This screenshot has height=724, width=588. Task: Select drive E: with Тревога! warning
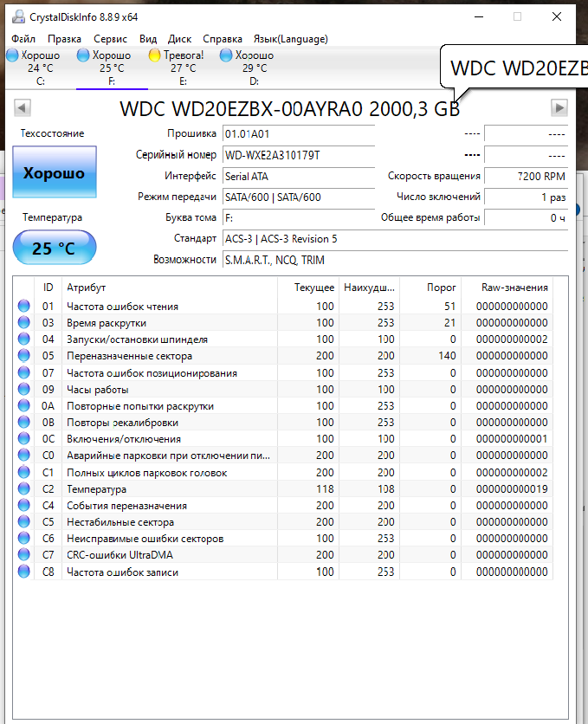click(184, 68)
